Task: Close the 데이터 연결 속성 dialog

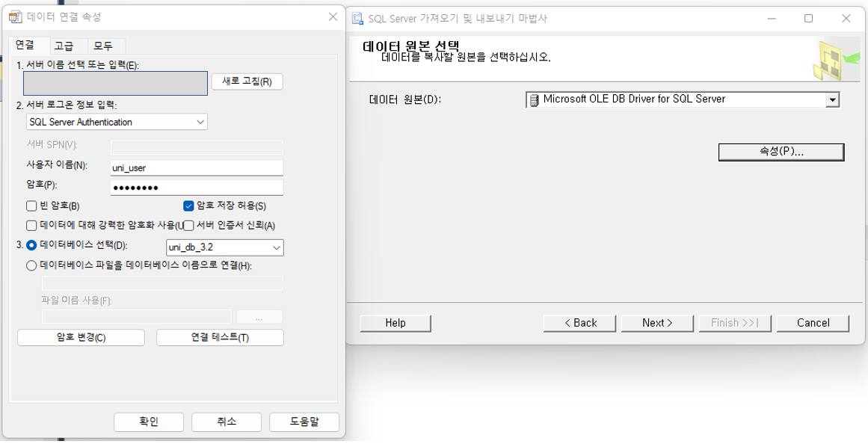Action: [x=333, y=17]
